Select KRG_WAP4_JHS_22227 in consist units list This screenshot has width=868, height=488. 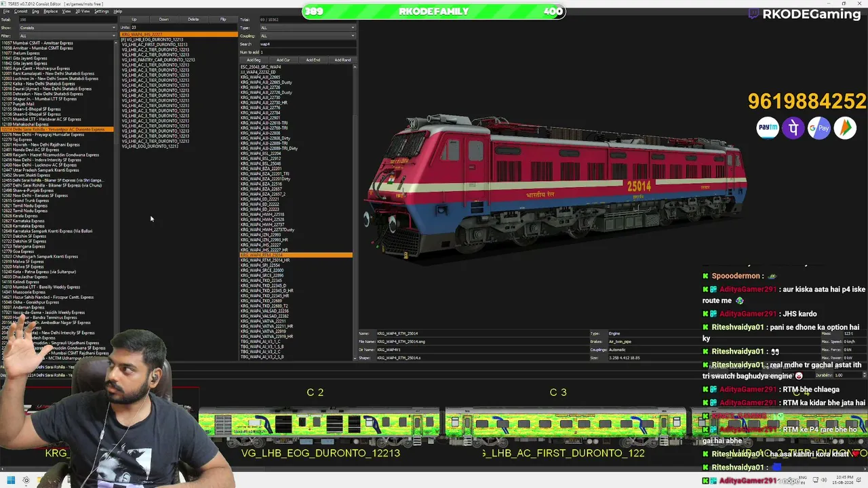(179, 35)
